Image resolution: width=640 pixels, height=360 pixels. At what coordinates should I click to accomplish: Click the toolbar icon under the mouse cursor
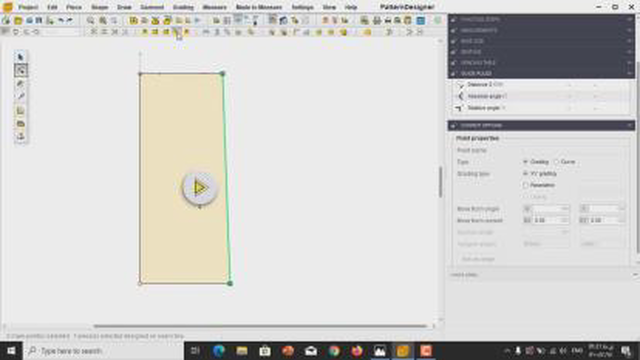177,31
